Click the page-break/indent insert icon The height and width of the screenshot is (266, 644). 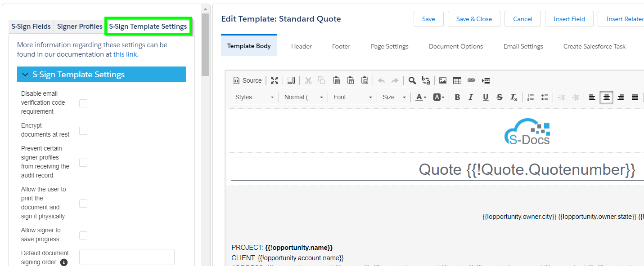coord(486,80)
